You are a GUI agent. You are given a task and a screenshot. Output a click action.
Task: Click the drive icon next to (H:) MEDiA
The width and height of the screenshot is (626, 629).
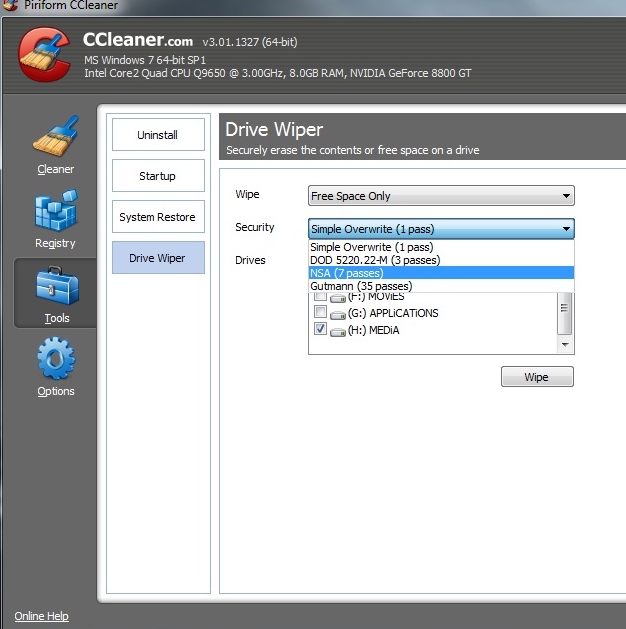tap(338, 332)
